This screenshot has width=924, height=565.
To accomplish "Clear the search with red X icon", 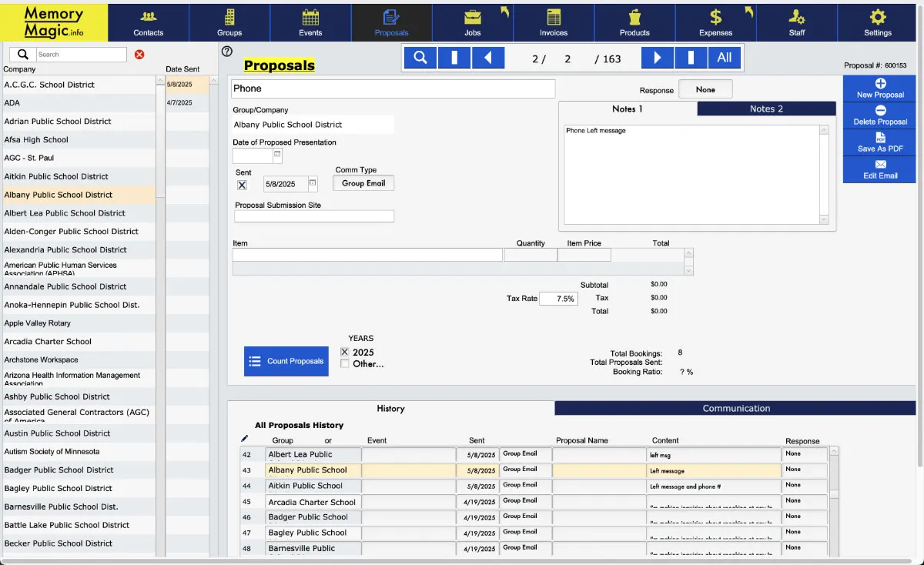I will tap(139, 55).
